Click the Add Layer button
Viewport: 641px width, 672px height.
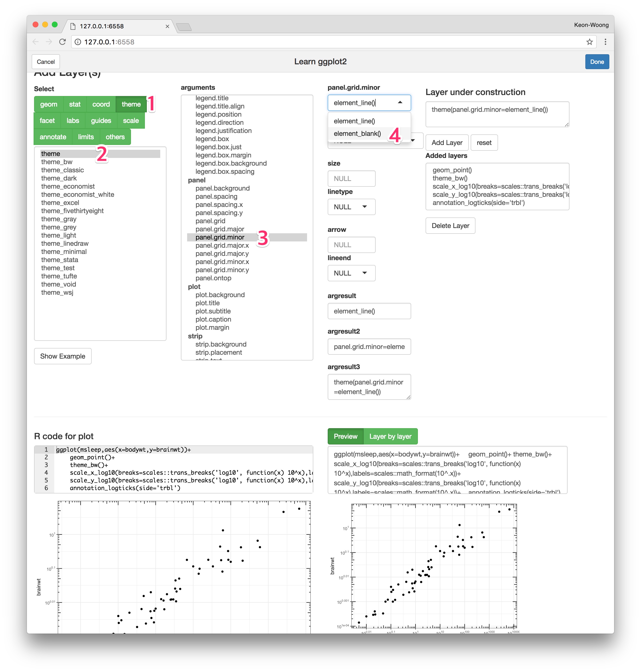click(x=450, y=143)
